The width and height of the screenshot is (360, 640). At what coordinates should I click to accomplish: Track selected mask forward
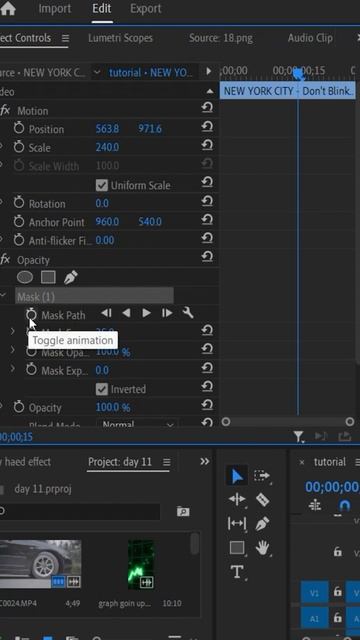click(146, 313)
